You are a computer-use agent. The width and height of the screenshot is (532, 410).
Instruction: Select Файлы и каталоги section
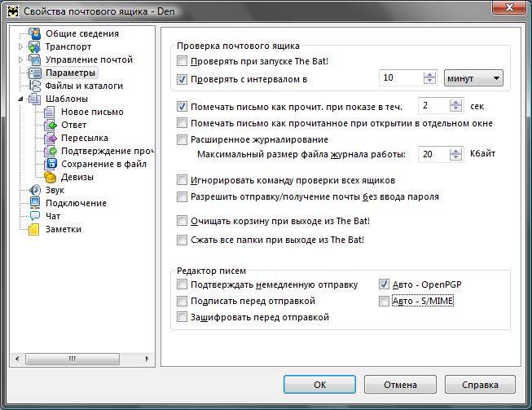[84, 86]
